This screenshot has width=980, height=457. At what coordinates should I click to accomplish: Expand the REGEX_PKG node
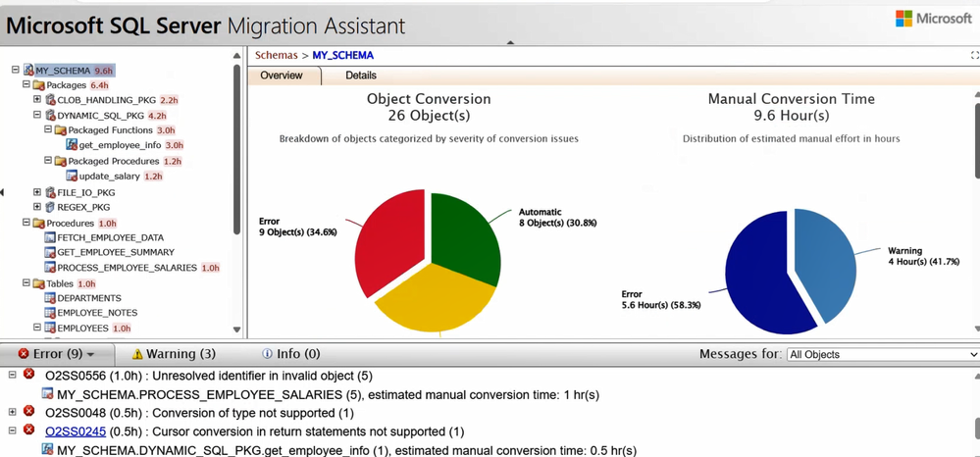tap(37, 206)
